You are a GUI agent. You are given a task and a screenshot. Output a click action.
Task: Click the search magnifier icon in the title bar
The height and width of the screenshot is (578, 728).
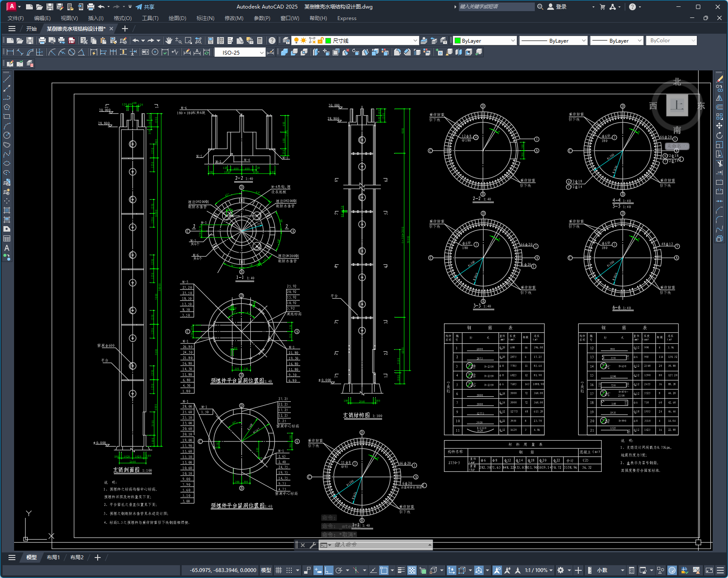(x=540, y=7)
